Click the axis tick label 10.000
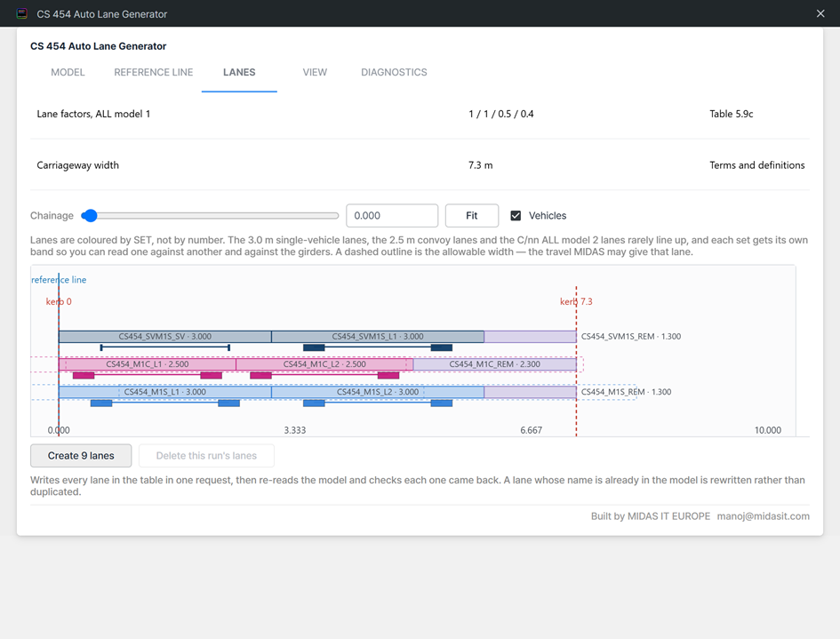The width and height of the screenshot is (840, 639). [x=768, y=430]
